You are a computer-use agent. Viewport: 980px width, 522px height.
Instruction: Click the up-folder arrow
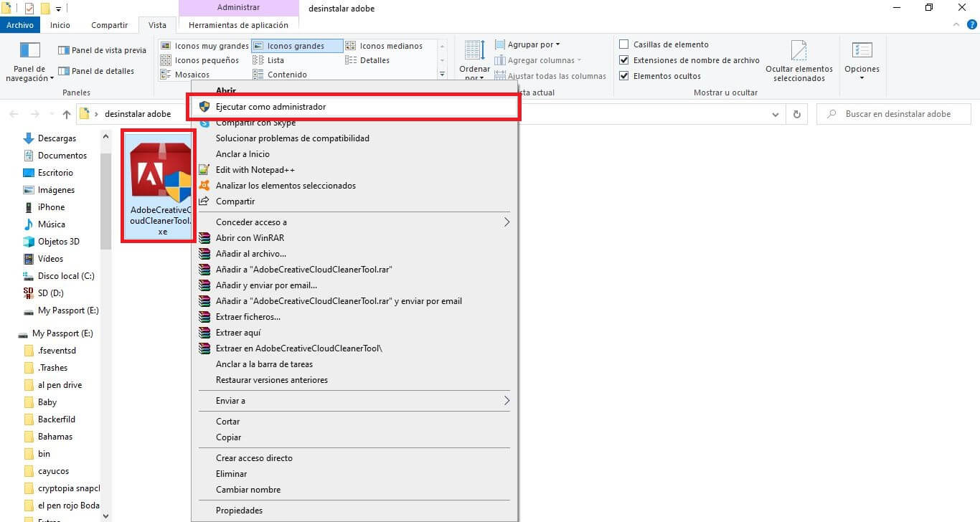[x=66, y=114]
